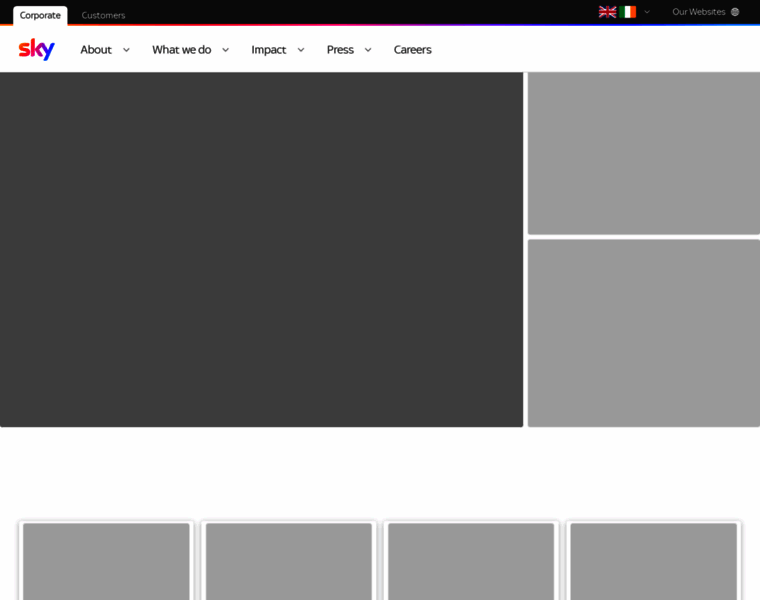Open the fourth card in bottom row
The width and height of the screenshot is (760, 600).
pyautogui.click(x=653, y=561)
